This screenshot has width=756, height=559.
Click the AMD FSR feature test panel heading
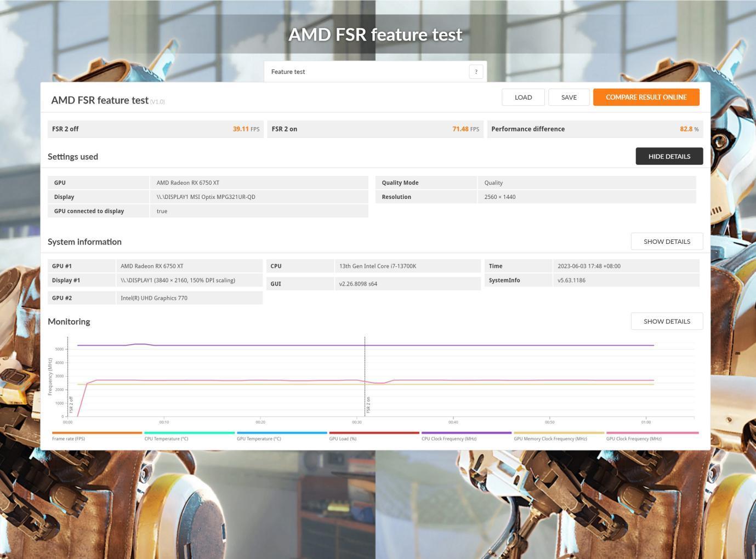100,100
